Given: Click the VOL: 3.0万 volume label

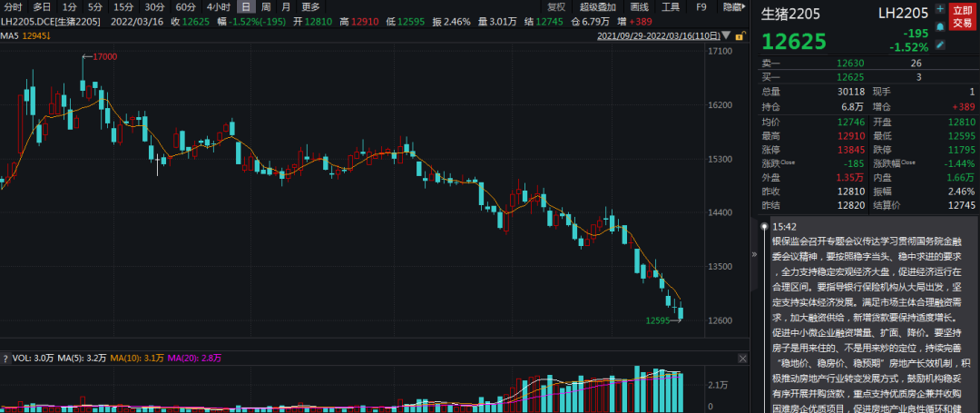Looking at the screenshot, I should [34, 359].
